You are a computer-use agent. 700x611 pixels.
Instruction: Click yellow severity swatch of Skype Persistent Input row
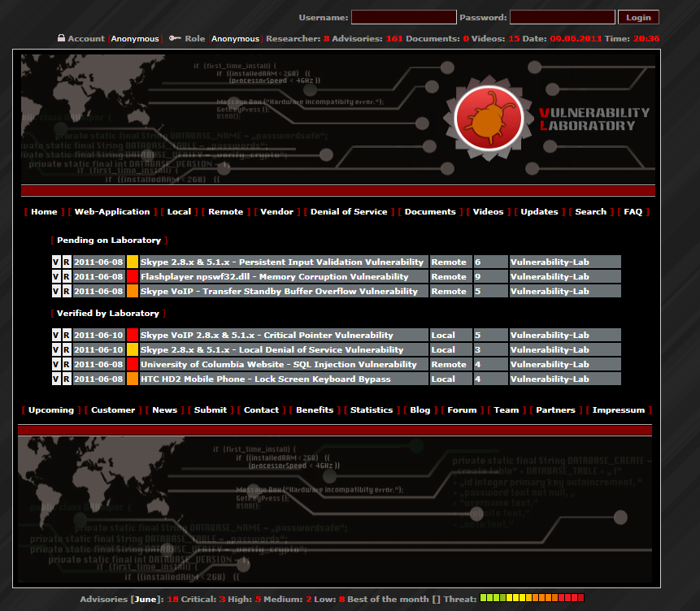pyautogui.click(x=133, y=262)
